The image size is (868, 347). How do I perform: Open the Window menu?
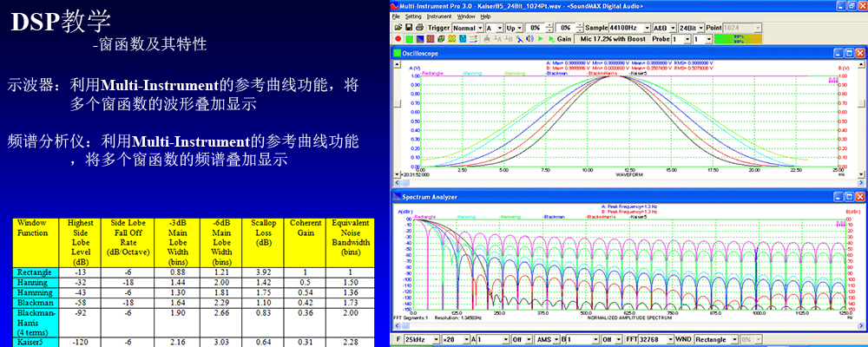pos(466,16)
